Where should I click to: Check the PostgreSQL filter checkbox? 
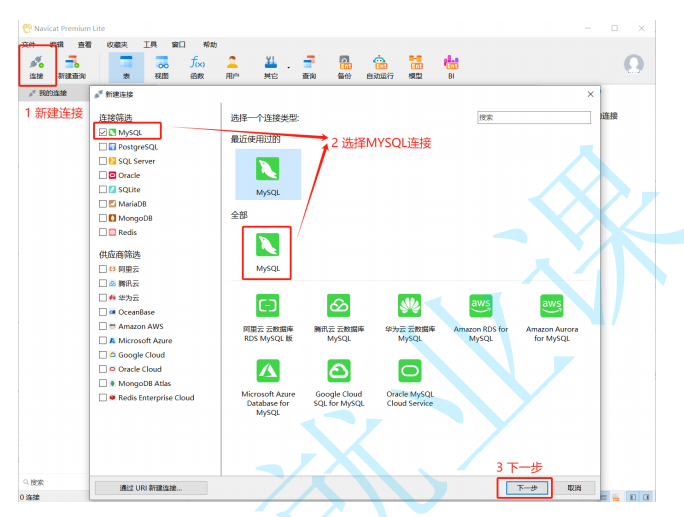(103, 147)
